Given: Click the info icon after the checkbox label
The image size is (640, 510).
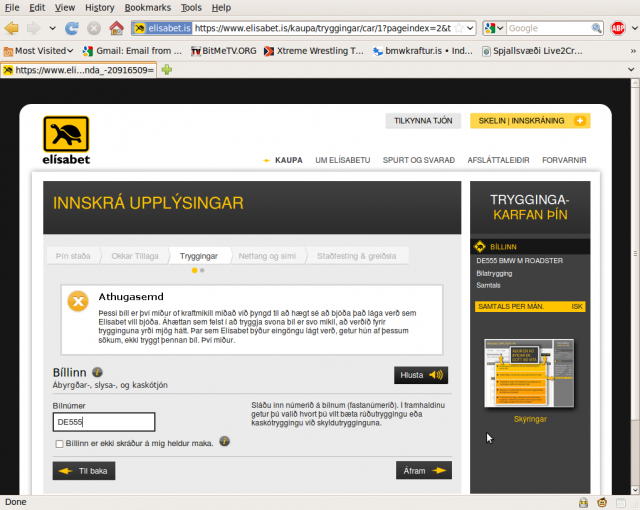Looking at the screenshot, I should [x=225, y=441].
